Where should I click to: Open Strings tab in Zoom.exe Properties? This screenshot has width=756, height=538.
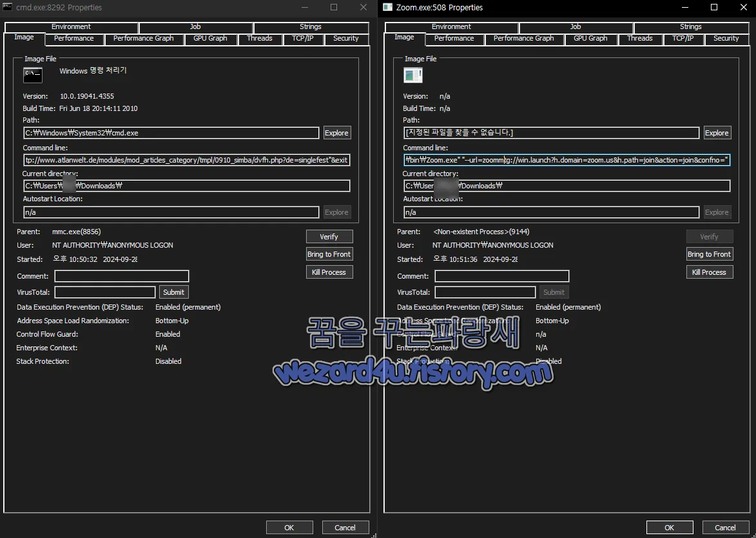point(691,27)
